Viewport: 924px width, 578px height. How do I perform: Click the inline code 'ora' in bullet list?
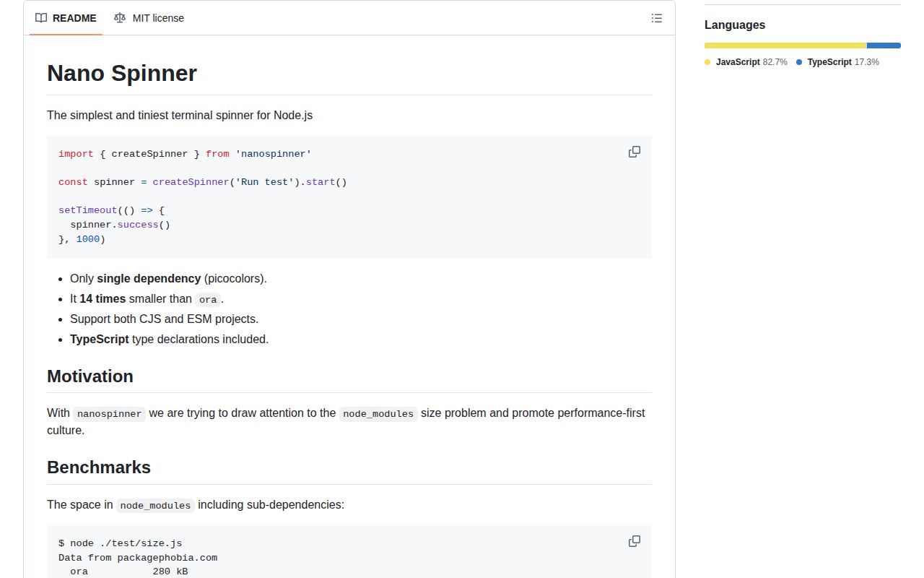pos(208,299)
